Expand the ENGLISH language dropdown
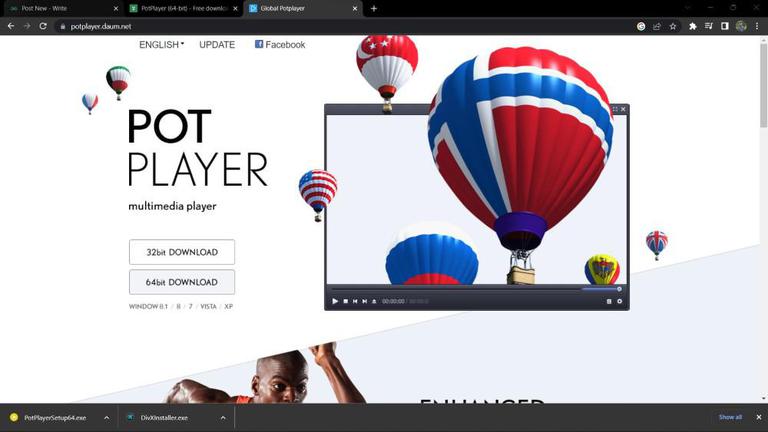 pos(161,45)
